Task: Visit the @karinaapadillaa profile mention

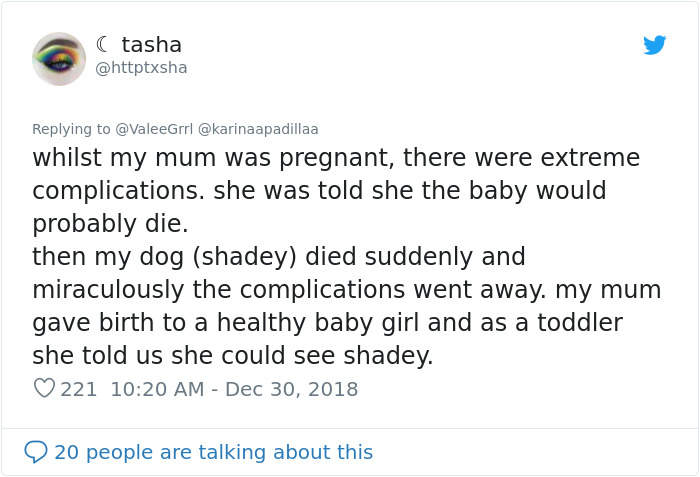Action: [x=258, y=129]
